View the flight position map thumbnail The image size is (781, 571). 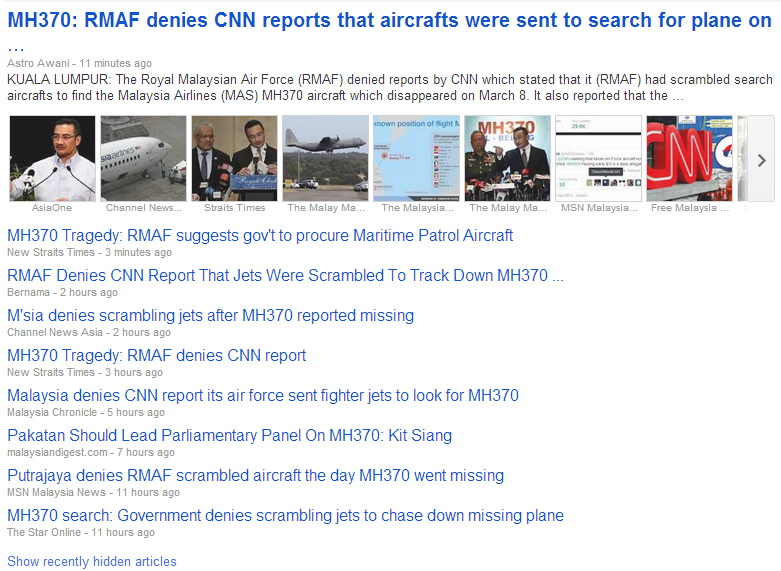417,158
